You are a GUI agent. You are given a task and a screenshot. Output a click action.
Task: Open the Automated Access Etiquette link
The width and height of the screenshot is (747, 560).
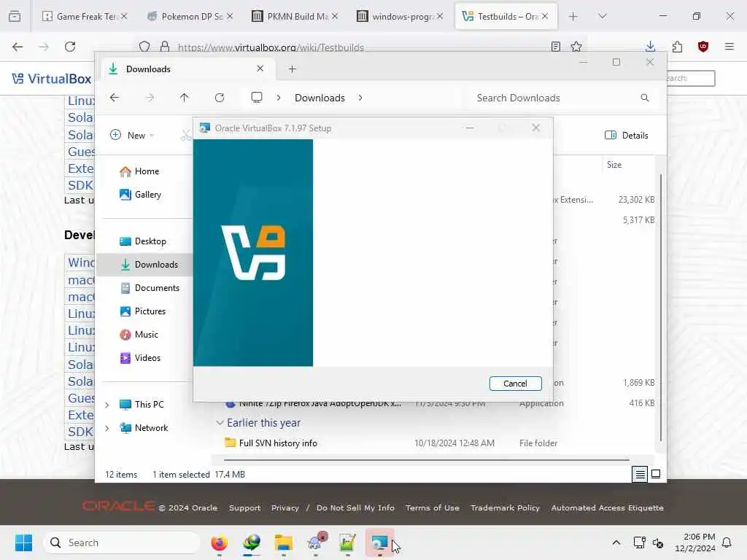[x=608, y=507]
